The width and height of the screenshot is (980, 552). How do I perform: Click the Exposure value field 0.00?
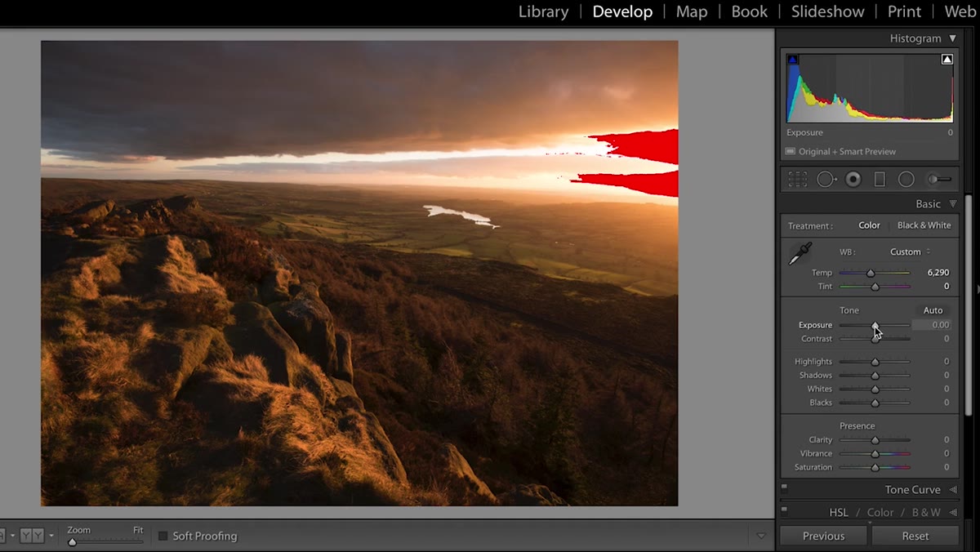pos(931,325)
